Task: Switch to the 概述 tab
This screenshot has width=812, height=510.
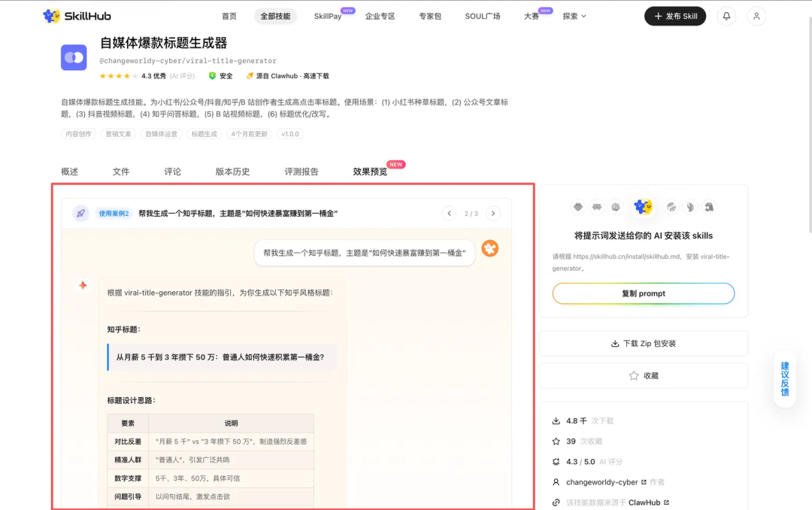Action: (69, 172)
